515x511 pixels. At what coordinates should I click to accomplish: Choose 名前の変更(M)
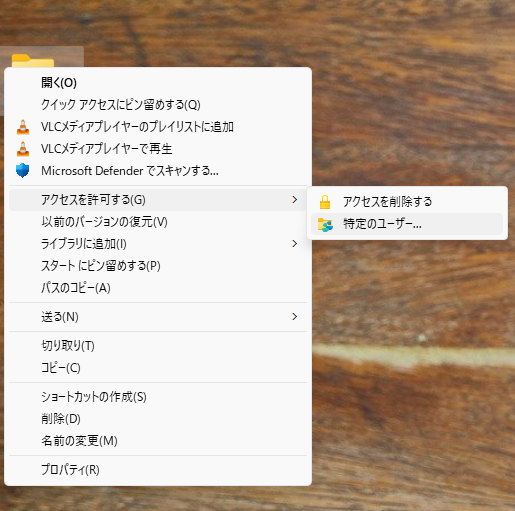(158, 441)
